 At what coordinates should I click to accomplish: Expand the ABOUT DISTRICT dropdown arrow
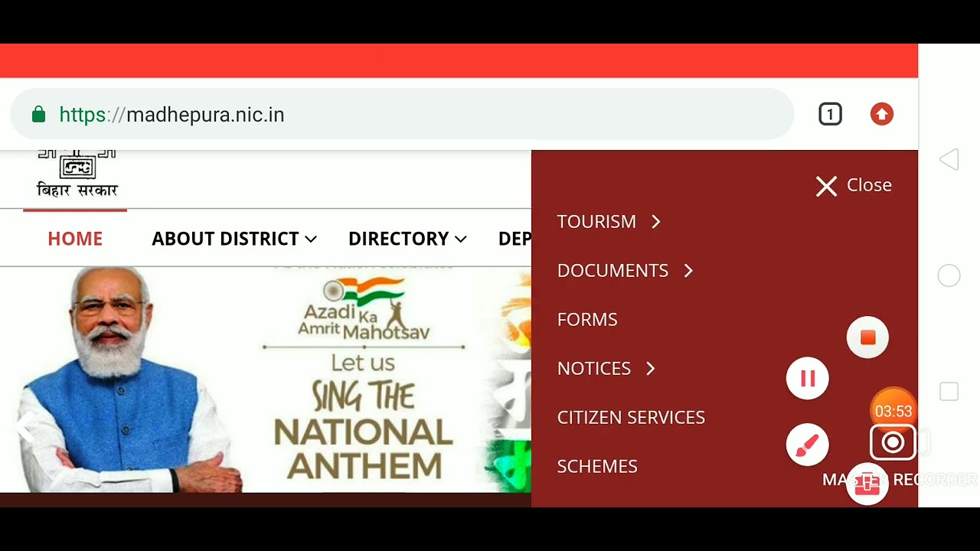pyautogui.click(x=311, y=240)
